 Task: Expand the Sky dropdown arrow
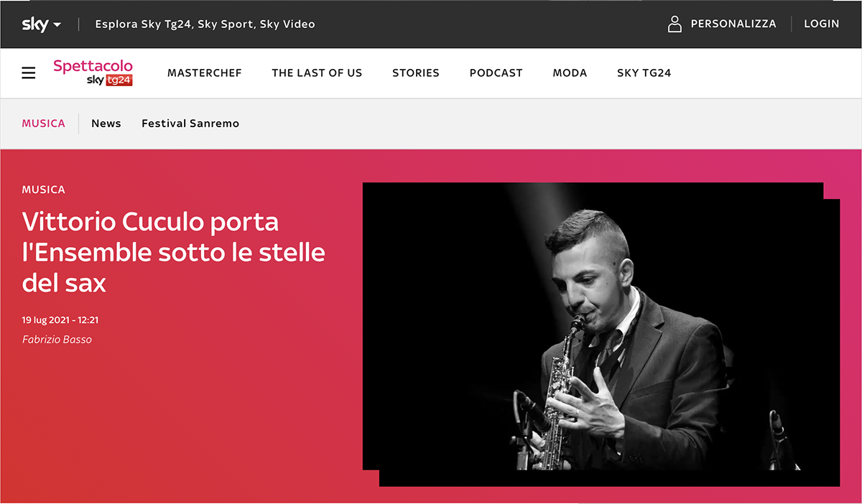pos(57,24)
